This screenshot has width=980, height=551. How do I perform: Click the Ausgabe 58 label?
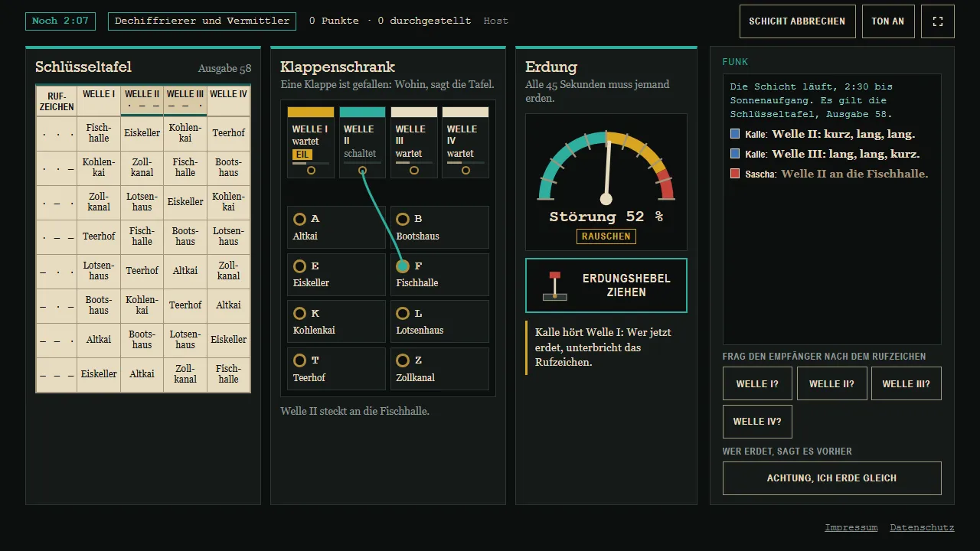pos(224,69)
